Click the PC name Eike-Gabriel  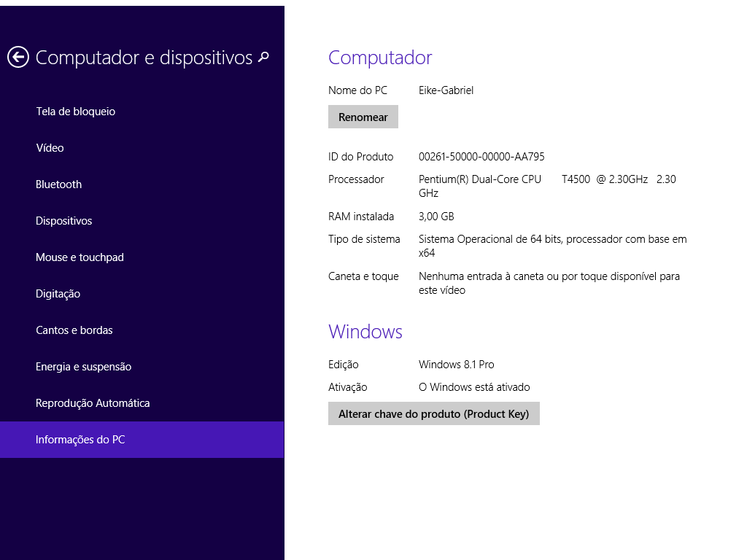(446, 90)
